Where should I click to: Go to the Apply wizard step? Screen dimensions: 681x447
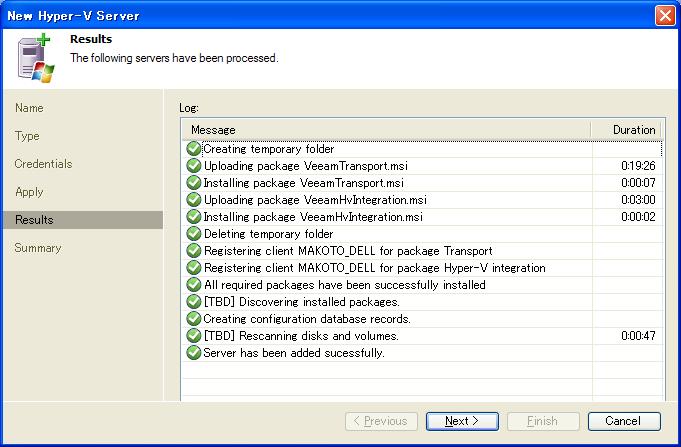tap(29, 192)
